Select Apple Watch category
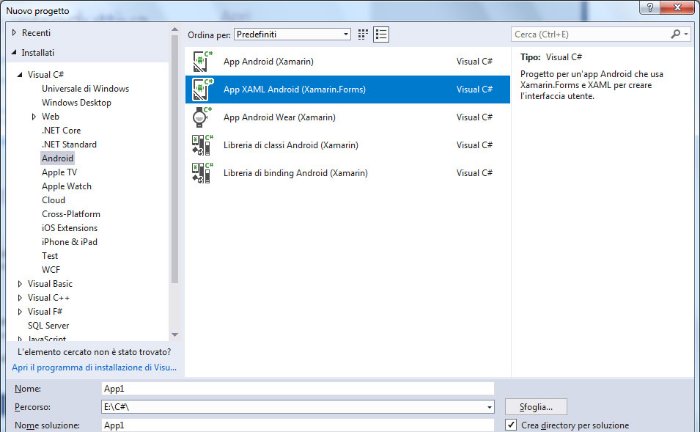 click(x=67, y=186)
